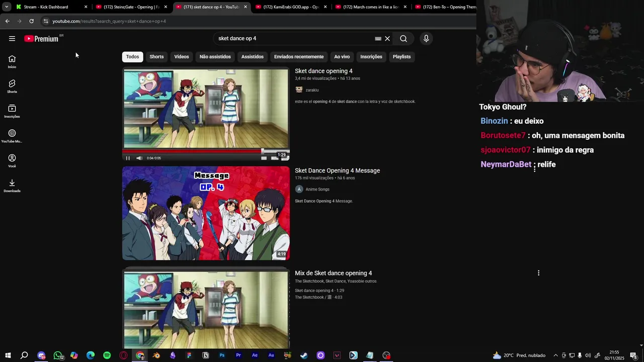
Task: Filter results by Ao vivo
Action: click(342, 57)
